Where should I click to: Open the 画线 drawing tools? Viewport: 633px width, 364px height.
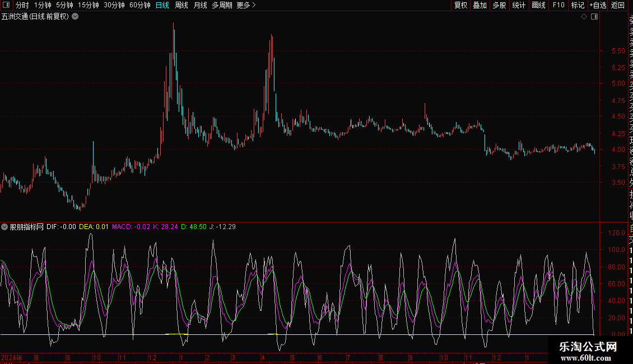coord(538,5)
